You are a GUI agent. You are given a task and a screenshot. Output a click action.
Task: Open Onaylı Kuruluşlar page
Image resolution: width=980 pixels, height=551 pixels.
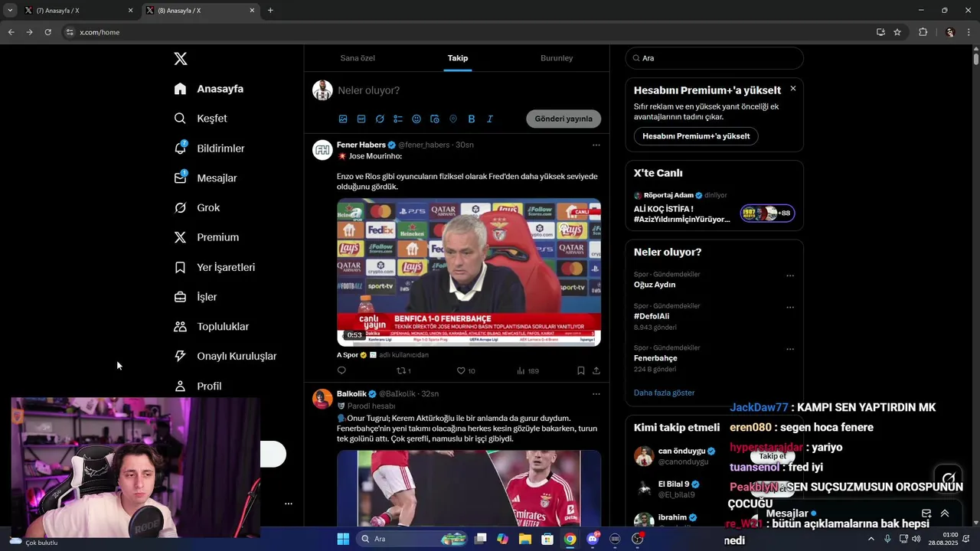pos(225,356)
